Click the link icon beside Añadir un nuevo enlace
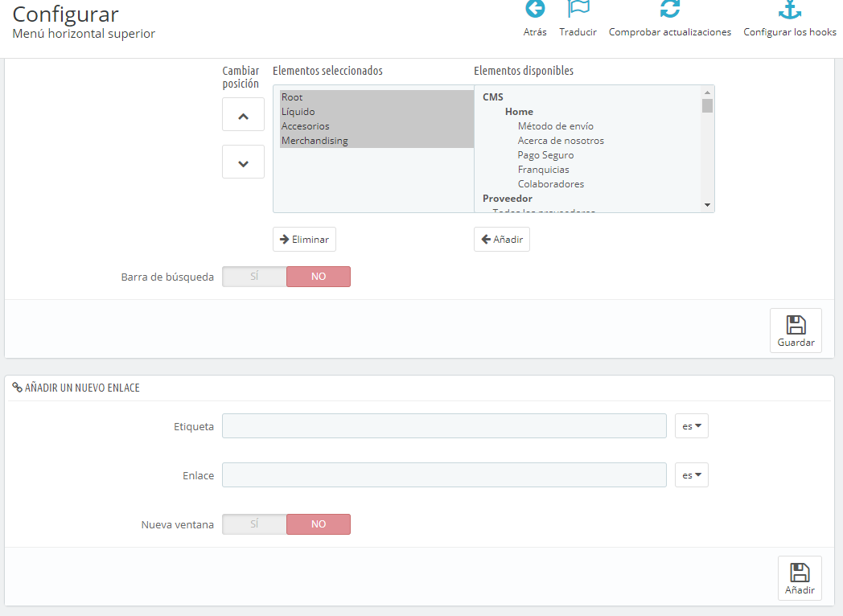The height and width of the screenshot is (616, 843). [x=17, y=388]
